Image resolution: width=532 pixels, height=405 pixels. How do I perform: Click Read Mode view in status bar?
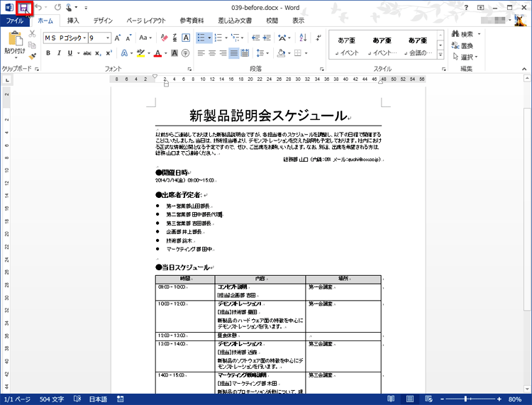(391, 399)
